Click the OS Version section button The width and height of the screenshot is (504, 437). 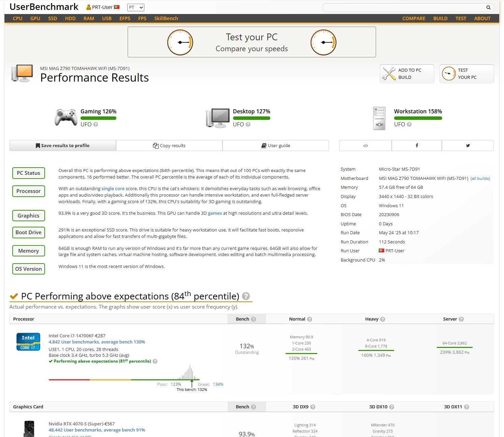(x=29, y=269)
